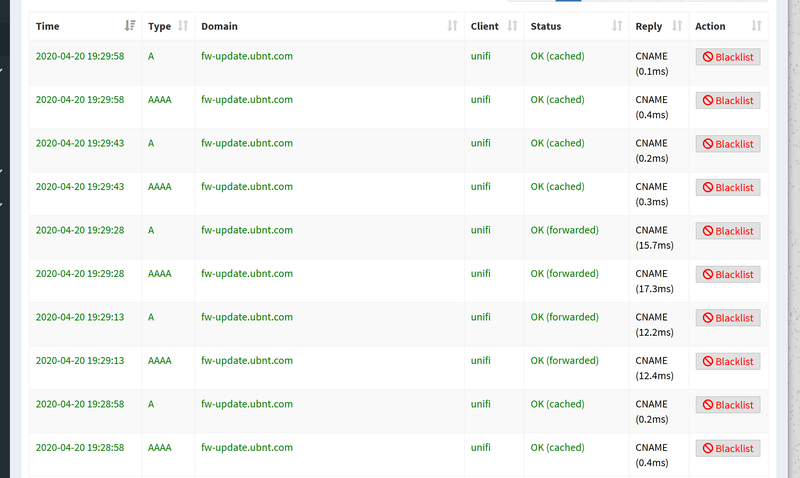Screen dimensions: 800x478
Task: Click the OK (forwarded) status at 19:29:28 AAAA
Action: pyautogui.click(x=564, y=273)
